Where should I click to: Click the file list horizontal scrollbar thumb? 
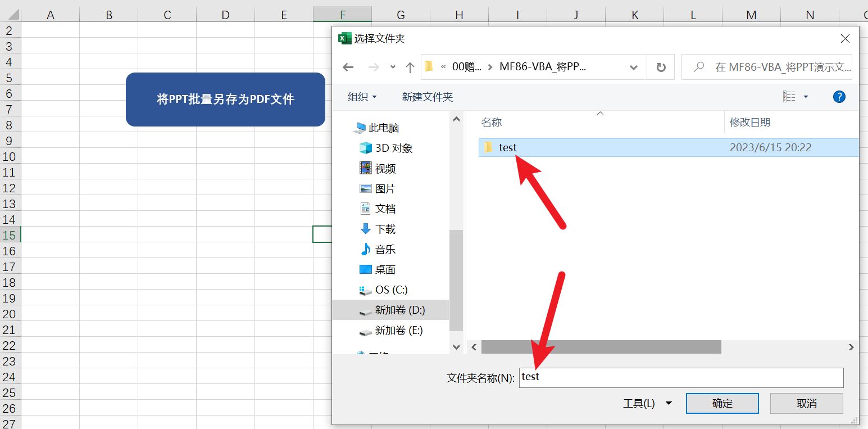[x=601, y=347]
